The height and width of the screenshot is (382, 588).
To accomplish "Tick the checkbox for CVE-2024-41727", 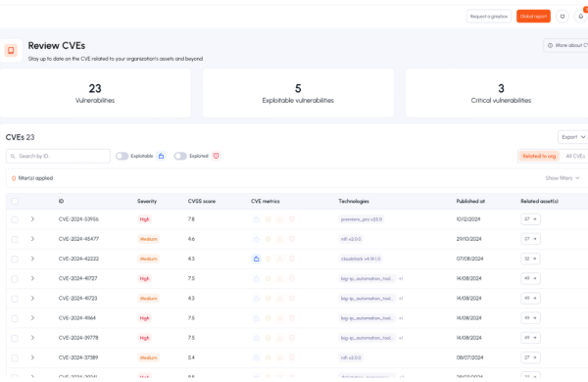I will click(x=15, y=279).
